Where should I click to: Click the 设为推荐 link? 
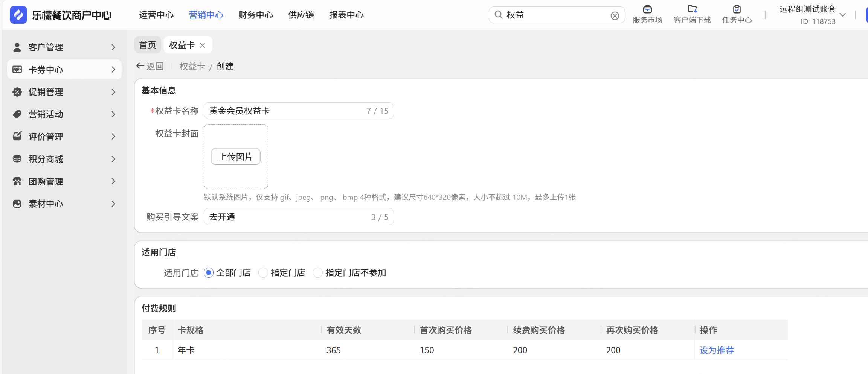click(717, 350)
